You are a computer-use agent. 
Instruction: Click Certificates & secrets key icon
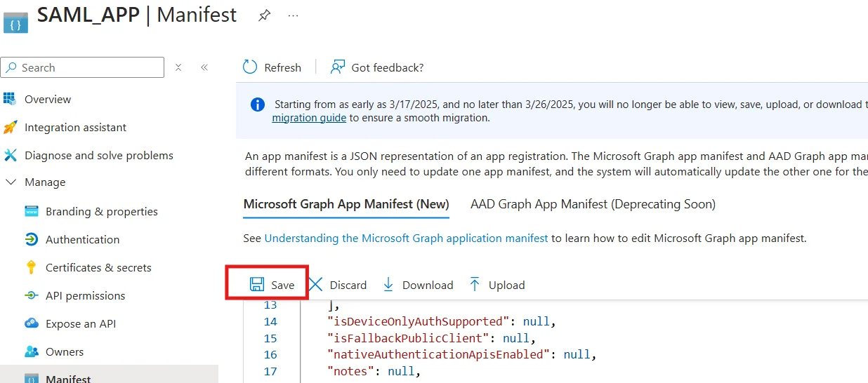[x=31, y=267]
